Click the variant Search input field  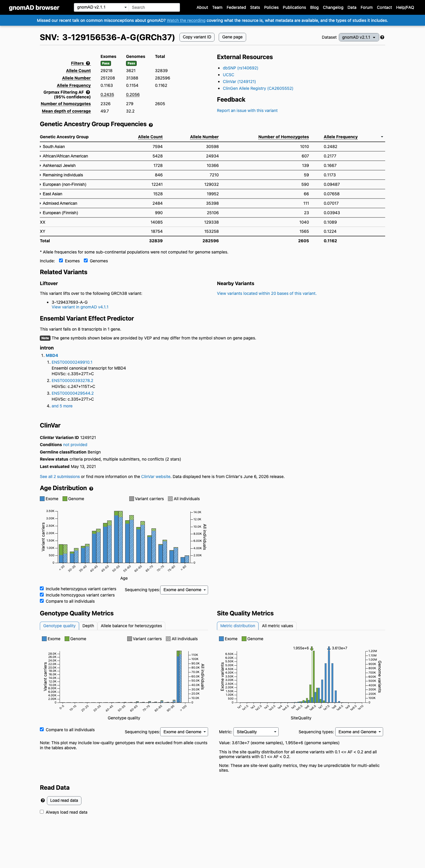point(154,7)
